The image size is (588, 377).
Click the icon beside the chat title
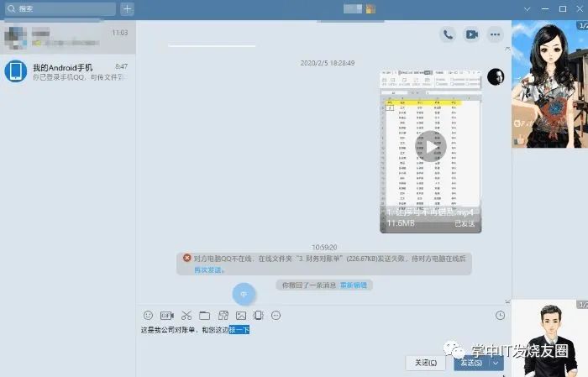[370, 8]
